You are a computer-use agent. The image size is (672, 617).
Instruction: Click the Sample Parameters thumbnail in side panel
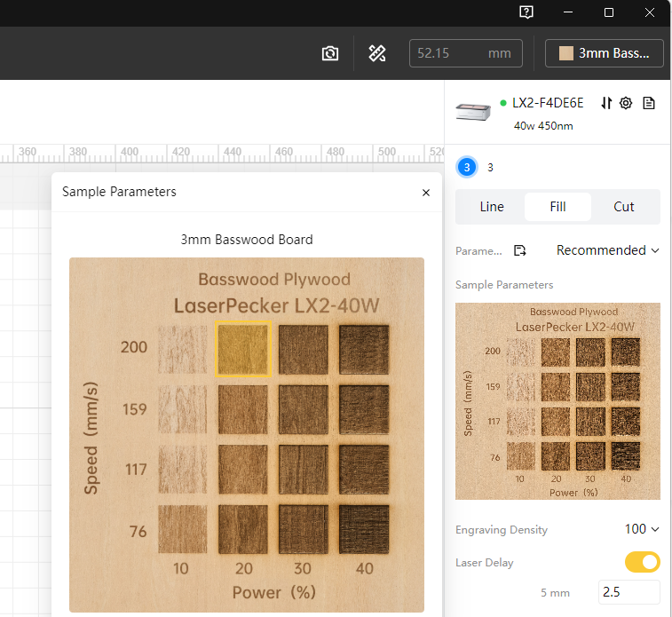click(557, 401)
